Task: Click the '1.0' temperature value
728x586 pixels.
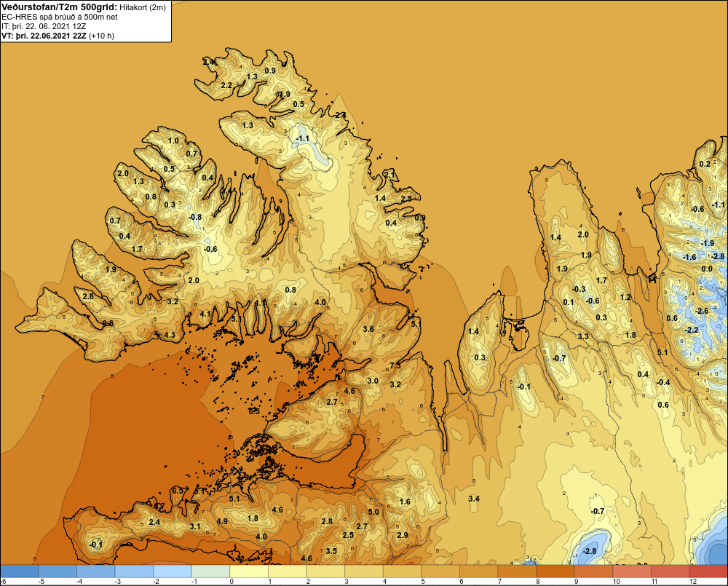Action: pos(173,140)
